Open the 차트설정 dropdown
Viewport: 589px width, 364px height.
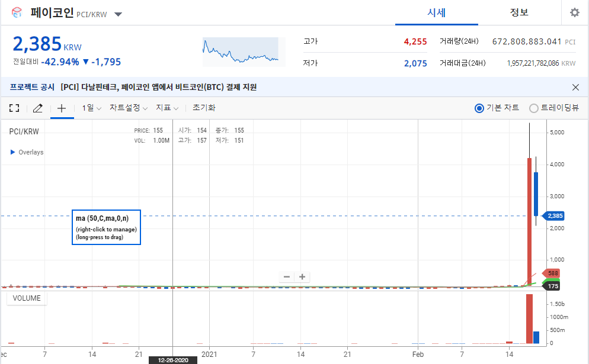pos(129,108)
